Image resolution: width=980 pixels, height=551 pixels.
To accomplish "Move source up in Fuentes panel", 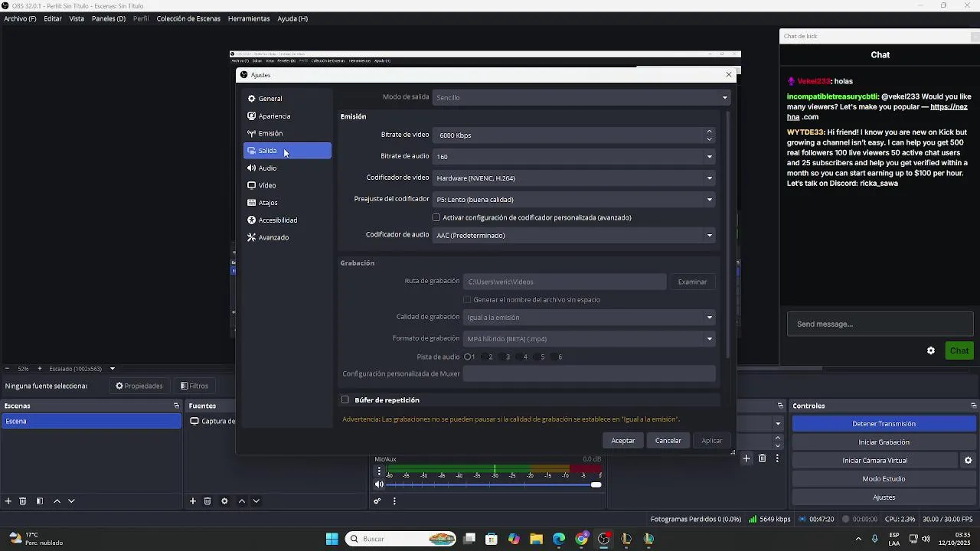I will [241, 501].
